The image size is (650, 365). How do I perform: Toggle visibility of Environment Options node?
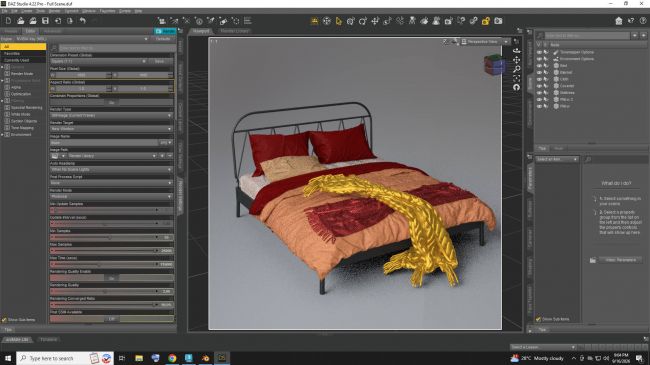click(x=539, y=59)
